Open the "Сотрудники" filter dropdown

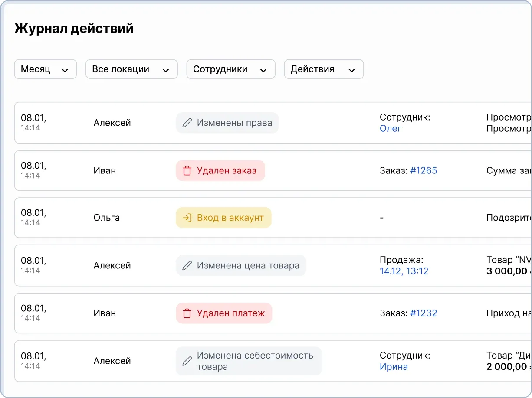coord(230,69)
